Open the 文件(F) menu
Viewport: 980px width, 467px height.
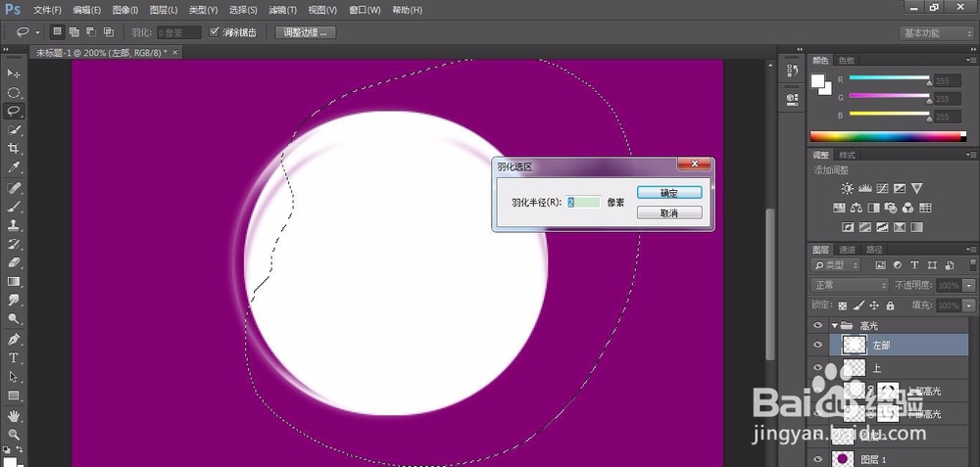tap(47, 10)
